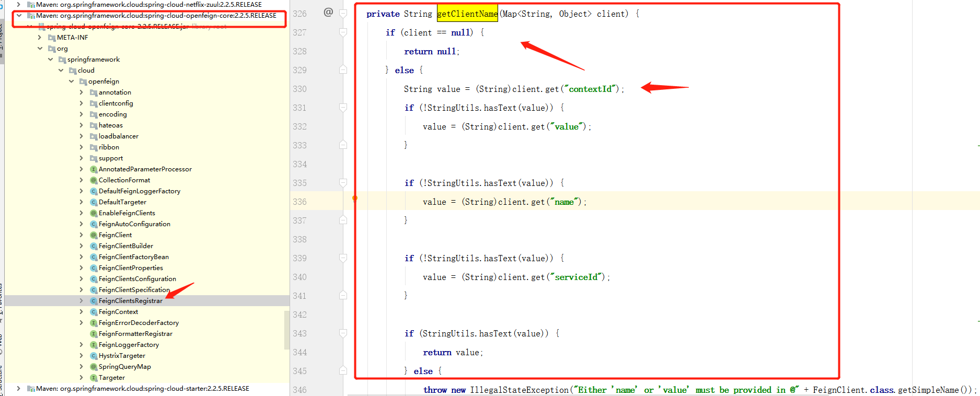Fold the return-value if block at line 343
The height and width of the screenshot is (396, 980).
pos(343,333)
